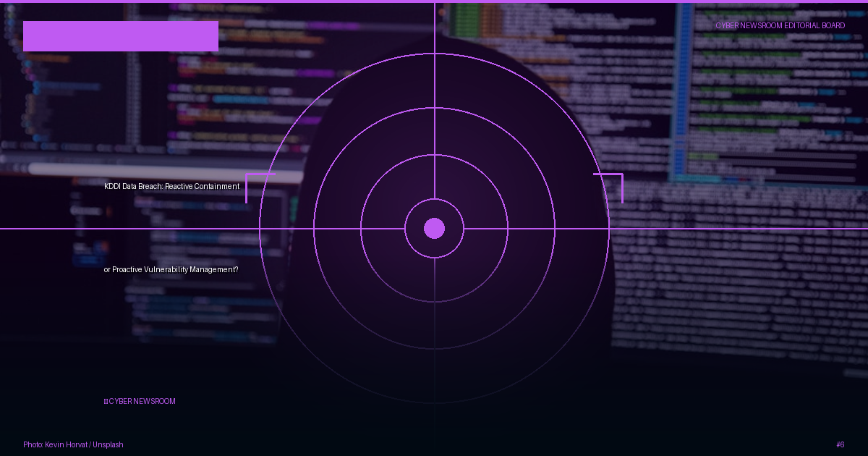Click the solid purple rectangle block
The width and height of the screenshot is (868, 456).
[x=121, y=36]
